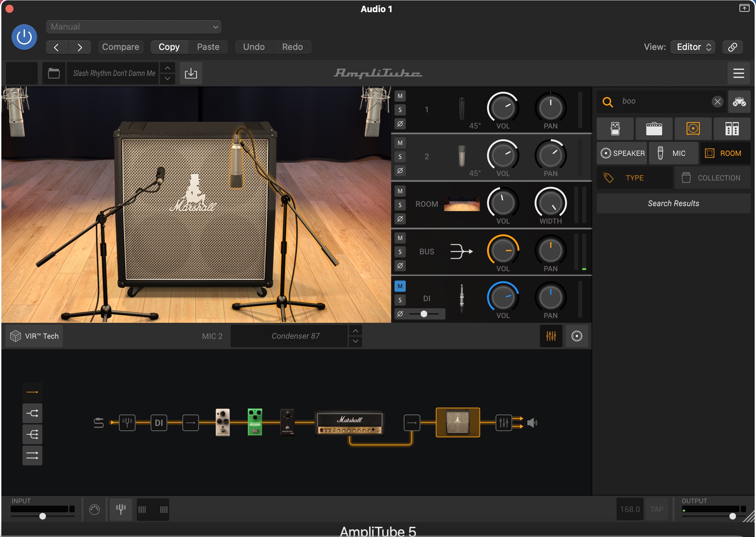756x537 pixels.
Task: Select the highlighted cabinet block
Action: coord(458,422)
